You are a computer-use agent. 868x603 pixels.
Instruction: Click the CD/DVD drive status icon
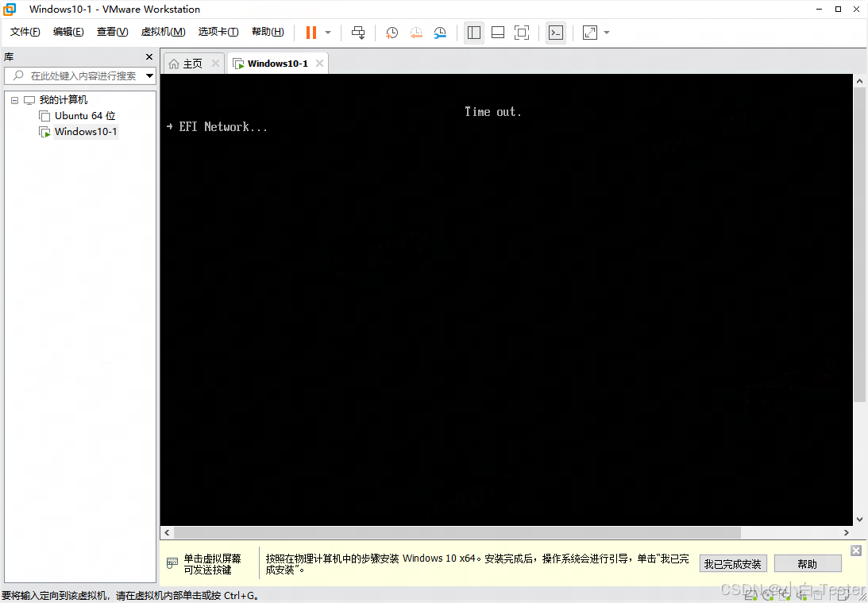(766, 595)
